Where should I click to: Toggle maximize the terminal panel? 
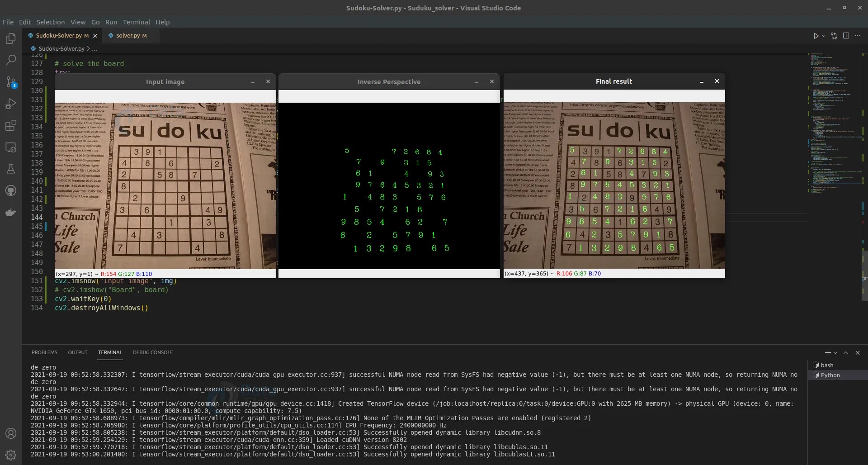tap(846, 352)
